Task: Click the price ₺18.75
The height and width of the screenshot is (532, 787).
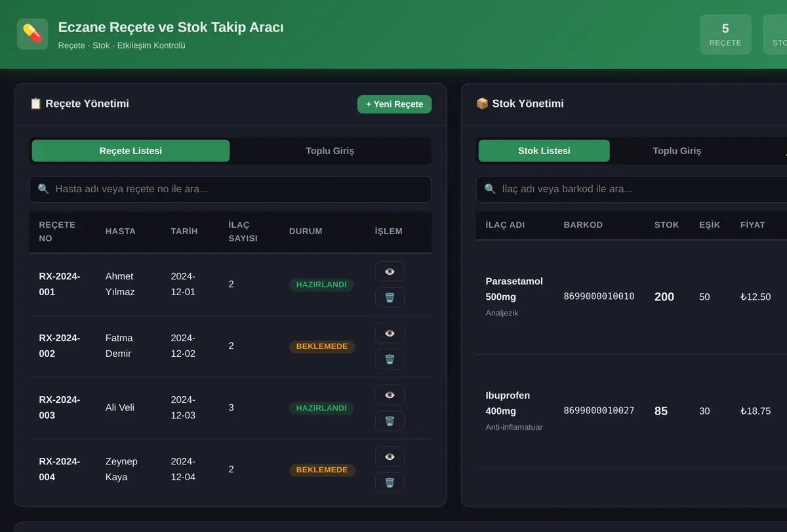Action: coord(756,411)
